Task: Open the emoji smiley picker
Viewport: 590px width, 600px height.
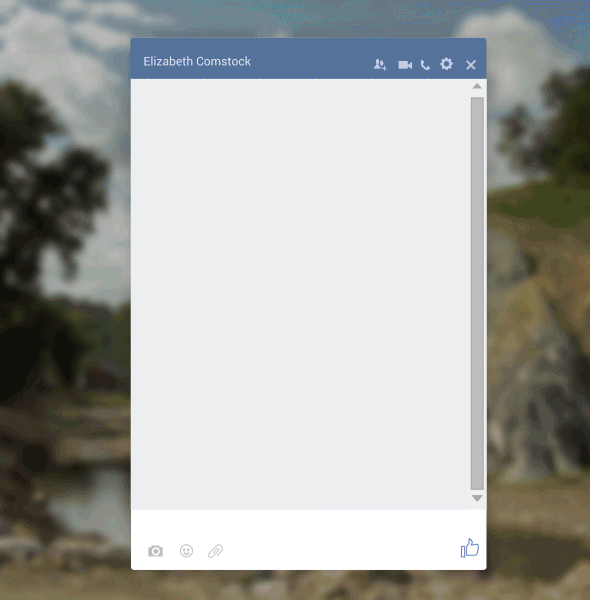Action: pos(186,551)
